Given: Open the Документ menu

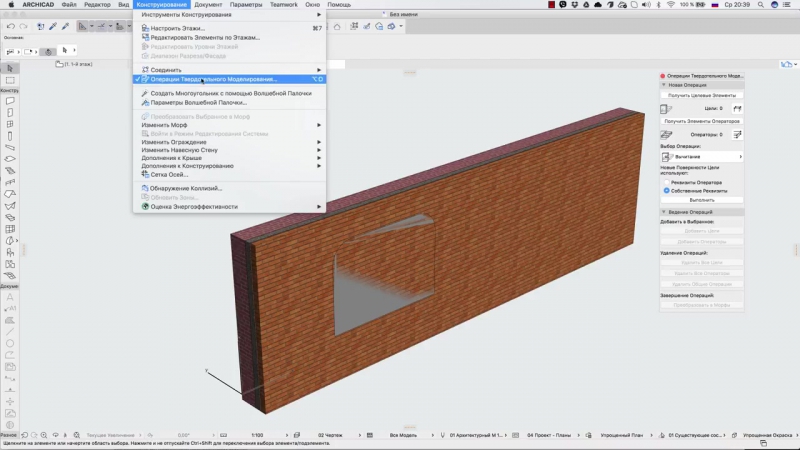Looking at the screenshot, I should tap(208, 5).
